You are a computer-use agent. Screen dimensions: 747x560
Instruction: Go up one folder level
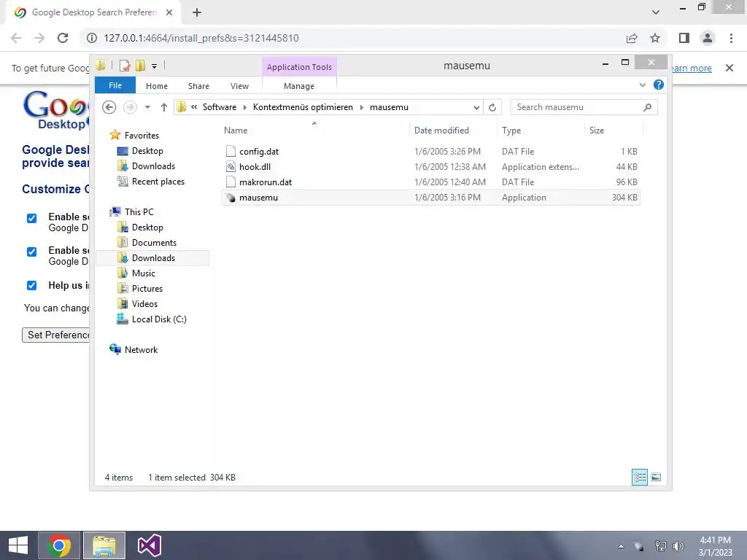[x=164, y=107]
